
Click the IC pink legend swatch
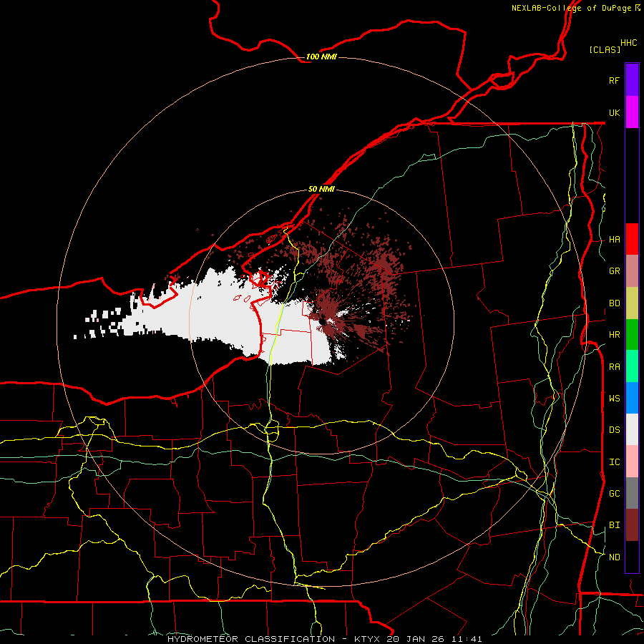[632, 462]
